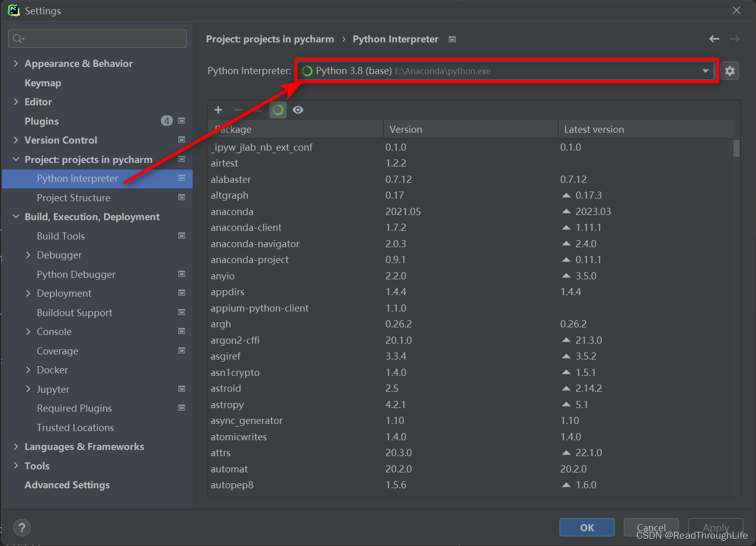Click project-level icon next to Console

181,331
